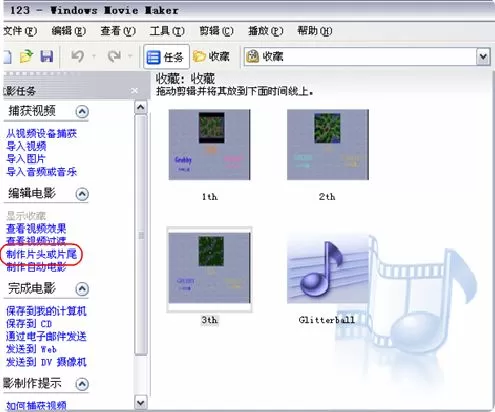Screen dimensions: 495x412
Task: Select the 1th video clip thumbnail
Action: click(209, 145)
